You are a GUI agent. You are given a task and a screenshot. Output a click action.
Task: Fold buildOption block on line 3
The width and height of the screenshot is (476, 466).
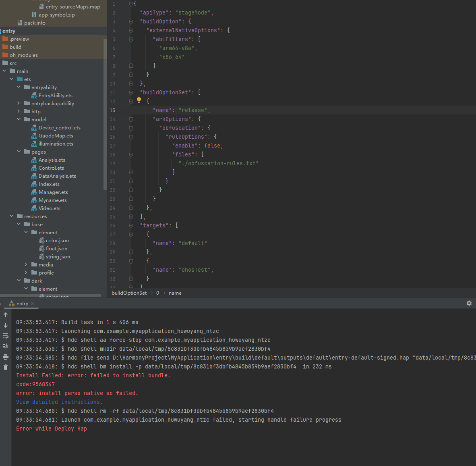(131, 22)
